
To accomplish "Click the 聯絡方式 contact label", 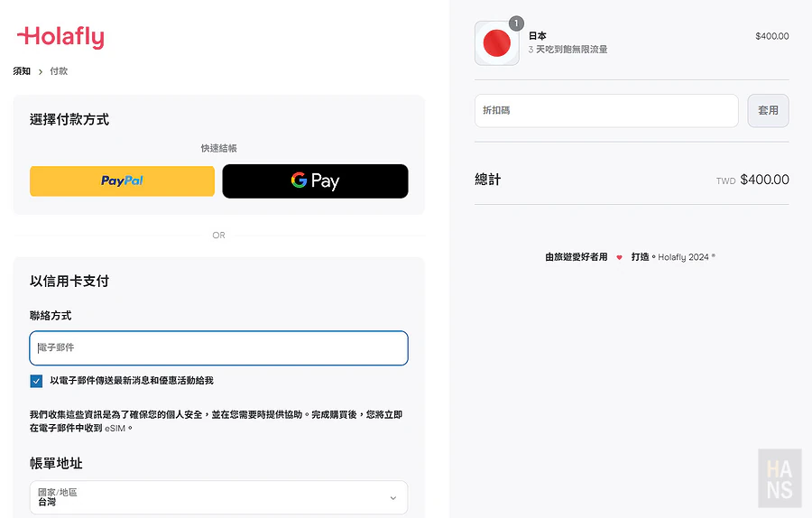I will 51,316.
